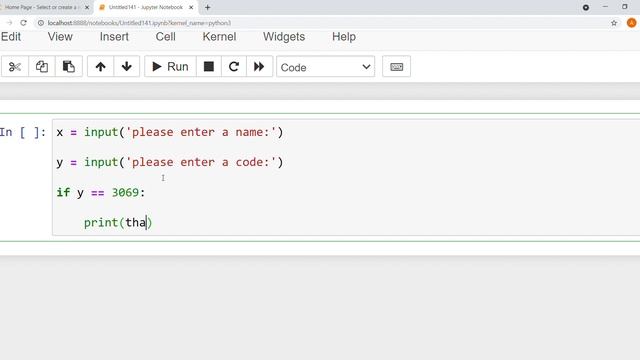Open the Code cell type dropdown
The width and height of the screenshot is (640, 360).
[x=325, y=67]
